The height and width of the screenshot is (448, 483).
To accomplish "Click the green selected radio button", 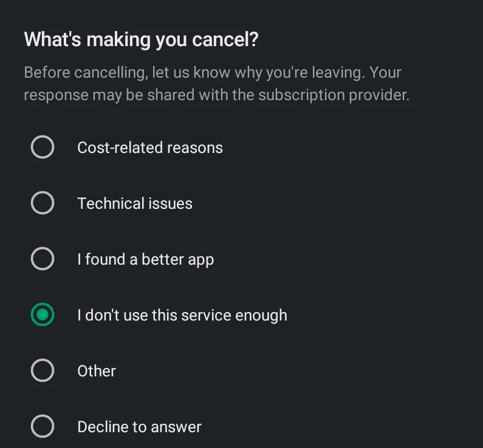I will [x=43, y=315].
